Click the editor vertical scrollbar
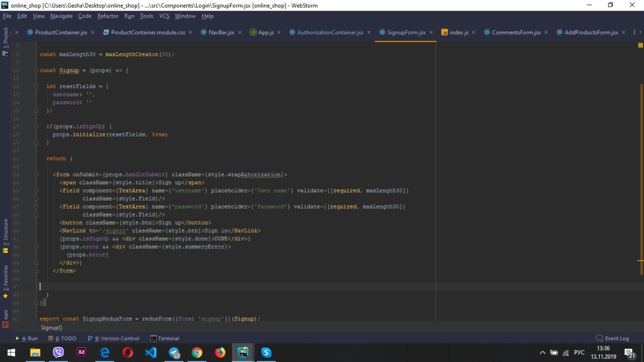Screen dimensions: 644x362 pyautogui.click(x=641, y=176)
